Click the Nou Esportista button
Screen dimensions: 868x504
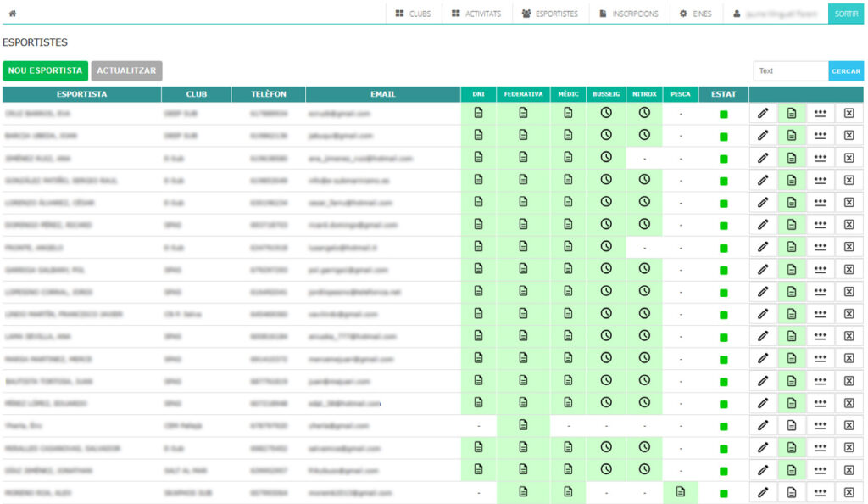pyautogui.click(x=45, y=70)
